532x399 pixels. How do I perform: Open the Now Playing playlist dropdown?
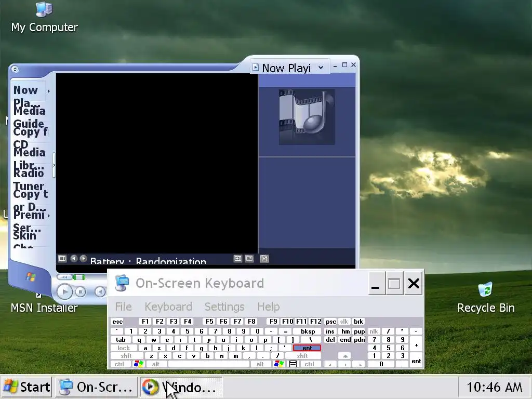(x=321, y=68)
